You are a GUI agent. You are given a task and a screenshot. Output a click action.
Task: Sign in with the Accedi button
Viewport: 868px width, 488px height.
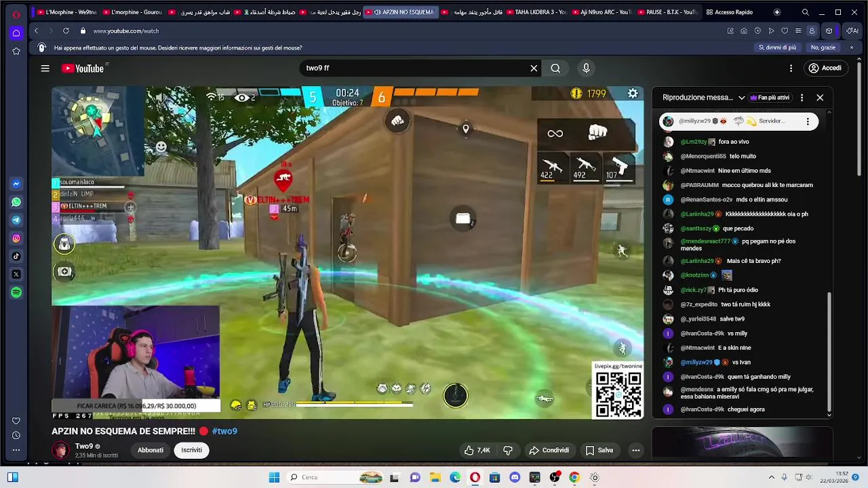coord(825,68)
